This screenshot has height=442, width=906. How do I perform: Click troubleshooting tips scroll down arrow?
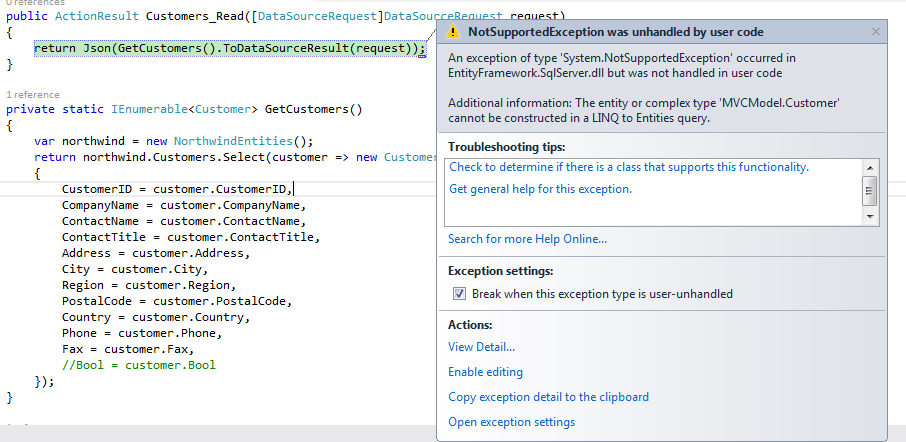point(870,216)
